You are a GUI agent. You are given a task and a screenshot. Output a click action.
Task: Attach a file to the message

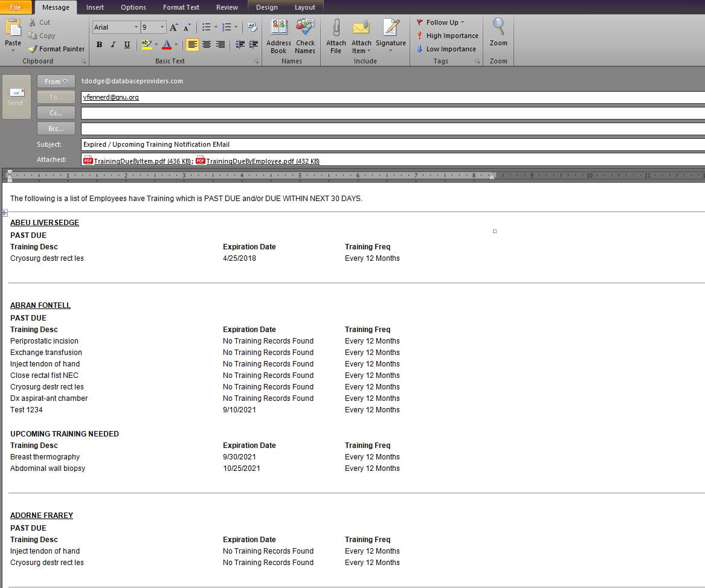336,36
